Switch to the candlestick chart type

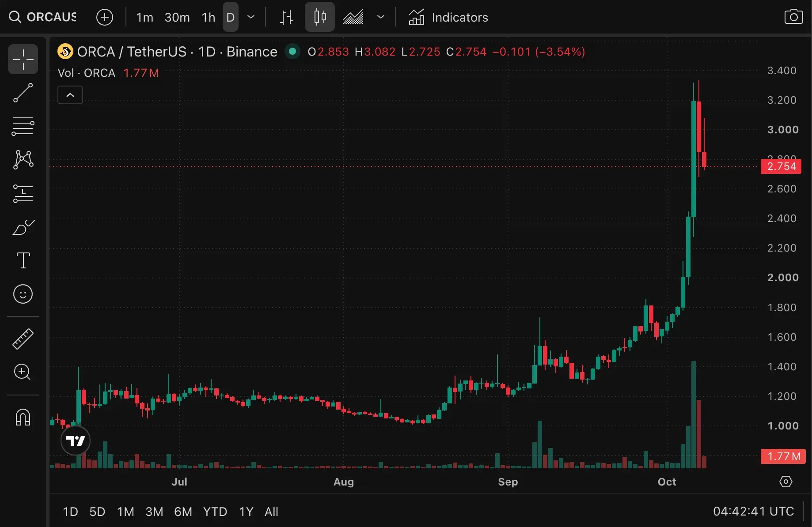pyautogui.click(x=320, y=17)
